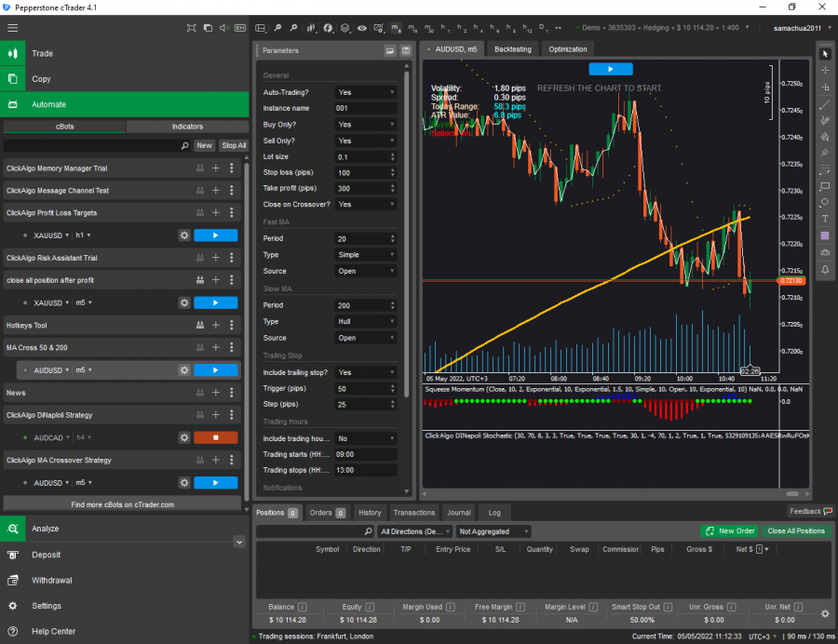The image size is (838, 644).
Task: Open Close on Crossover? dropdown
Action: pyautogui.click(x=366, y=205)
